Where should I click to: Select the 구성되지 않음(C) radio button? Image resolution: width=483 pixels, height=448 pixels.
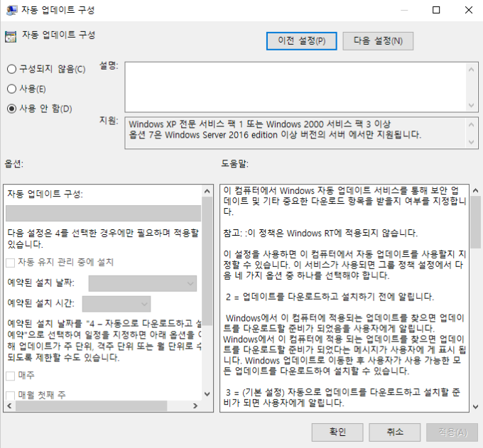pos(11,69)
